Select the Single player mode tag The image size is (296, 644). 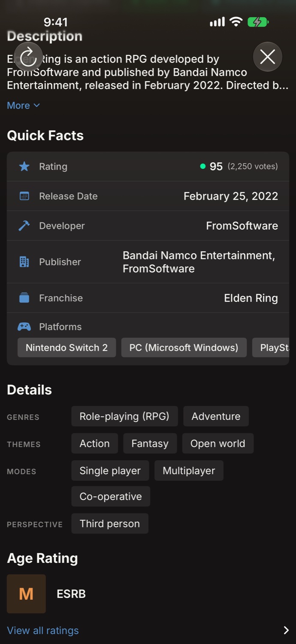point(110,471)
